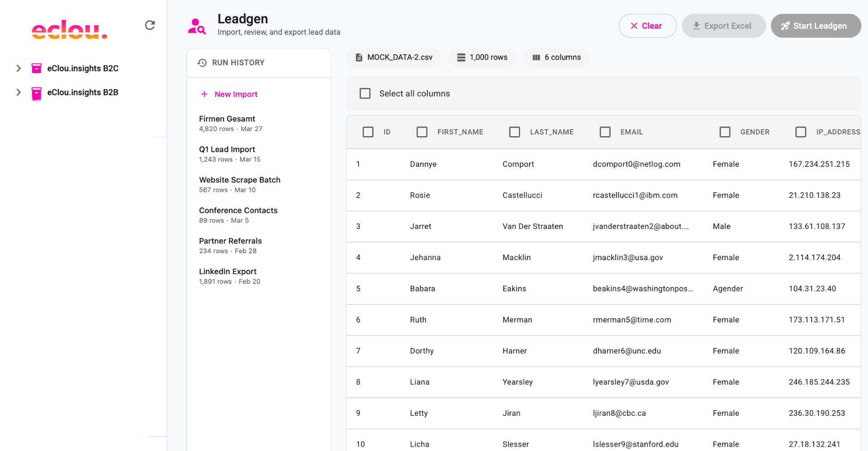The image size is (868, 451).
Task: Click last name Jiran
Action: click(511, 413)
